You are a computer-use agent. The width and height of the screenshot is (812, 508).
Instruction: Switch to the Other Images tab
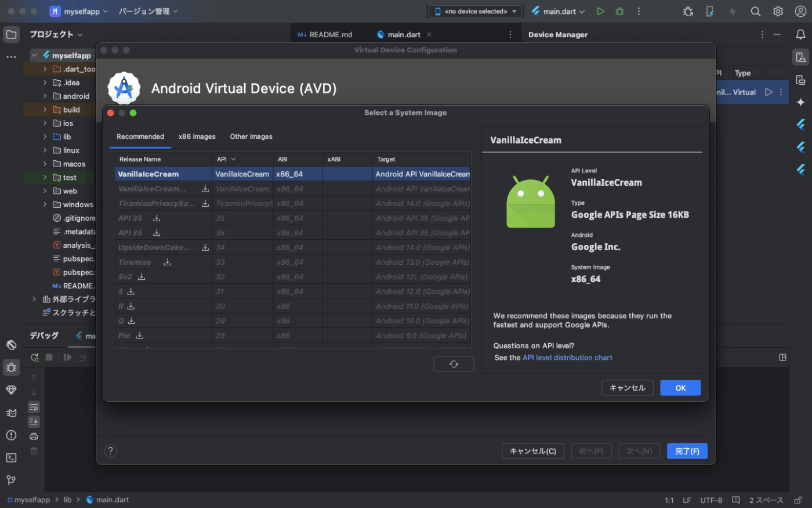pyautogui.click(x=251, y=136)
